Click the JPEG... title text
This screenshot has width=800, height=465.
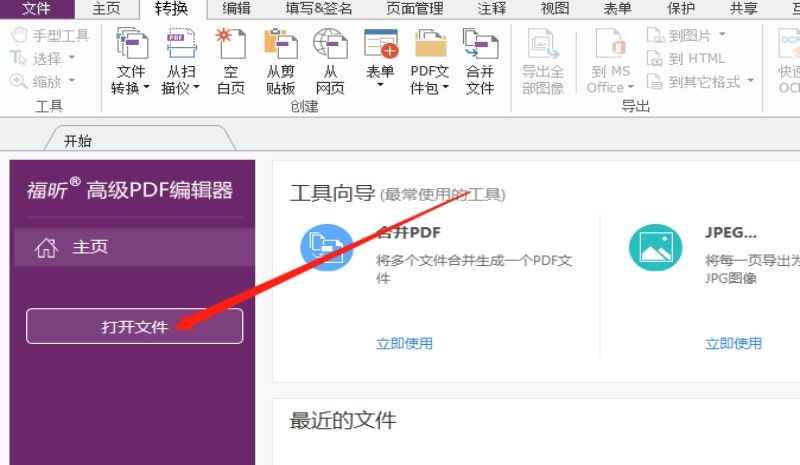(x=731, y=233)
